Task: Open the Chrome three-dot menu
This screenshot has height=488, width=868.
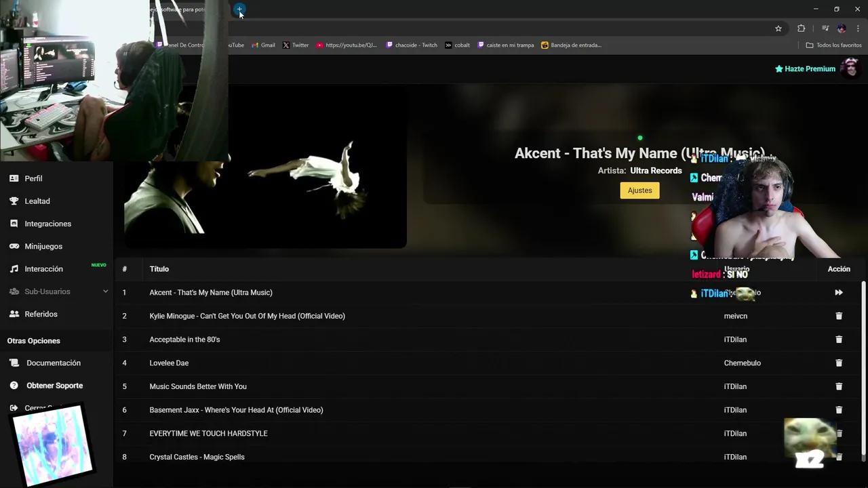Action: point(858,28)
